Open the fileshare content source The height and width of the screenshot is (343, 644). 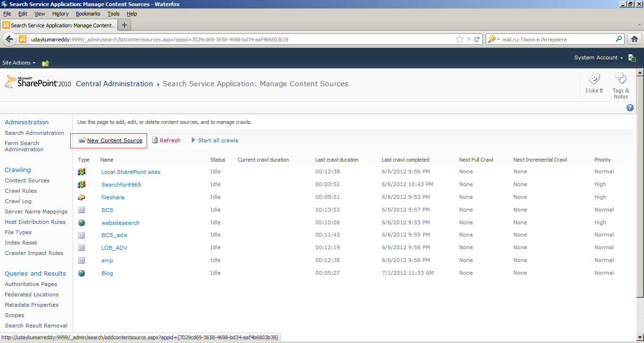113,197
